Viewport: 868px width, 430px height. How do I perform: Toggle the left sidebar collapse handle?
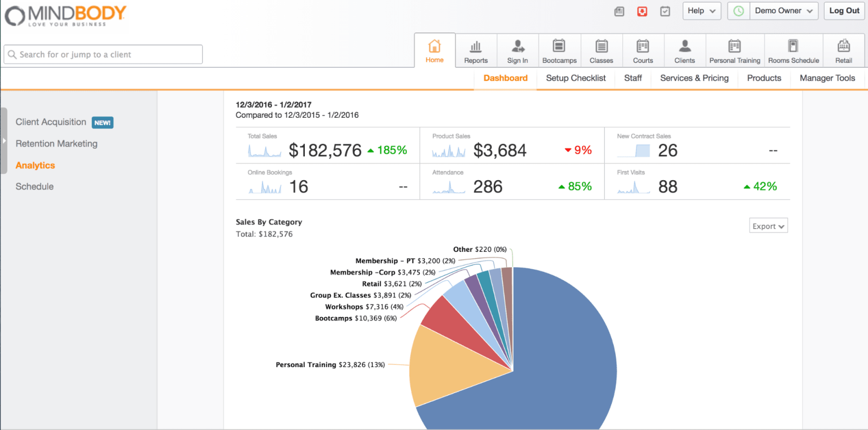pos(4,141)
